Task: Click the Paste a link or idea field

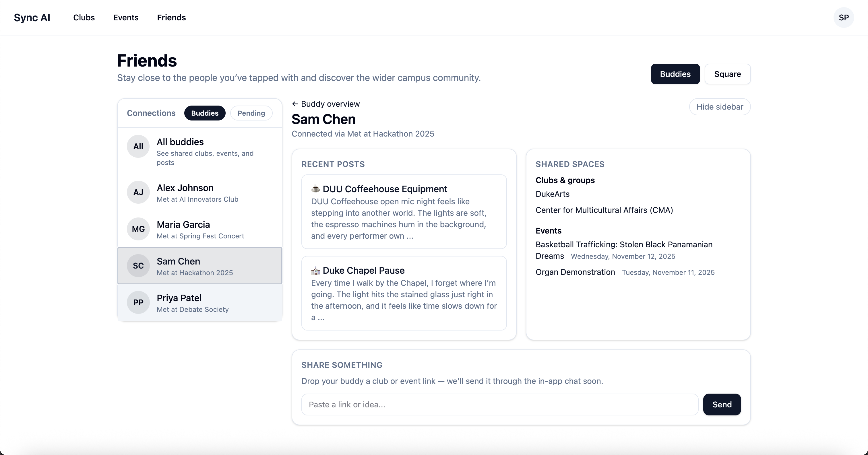Action: pos(499,405)
